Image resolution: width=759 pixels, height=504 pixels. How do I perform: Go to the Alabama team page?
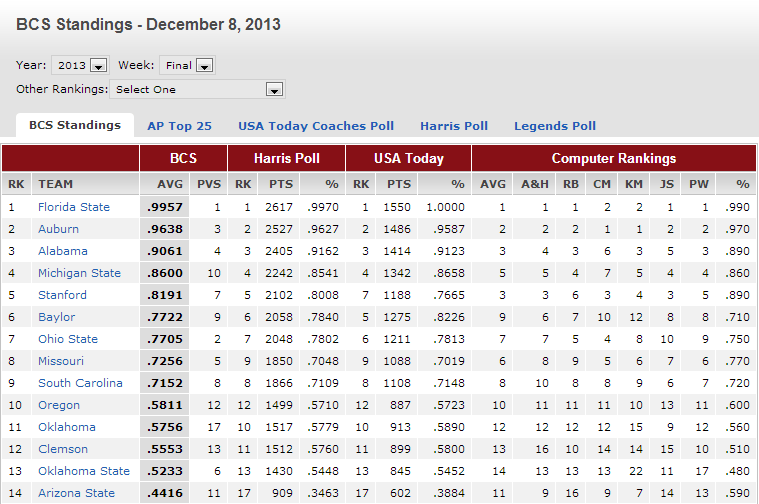click(x=62, y=251)
